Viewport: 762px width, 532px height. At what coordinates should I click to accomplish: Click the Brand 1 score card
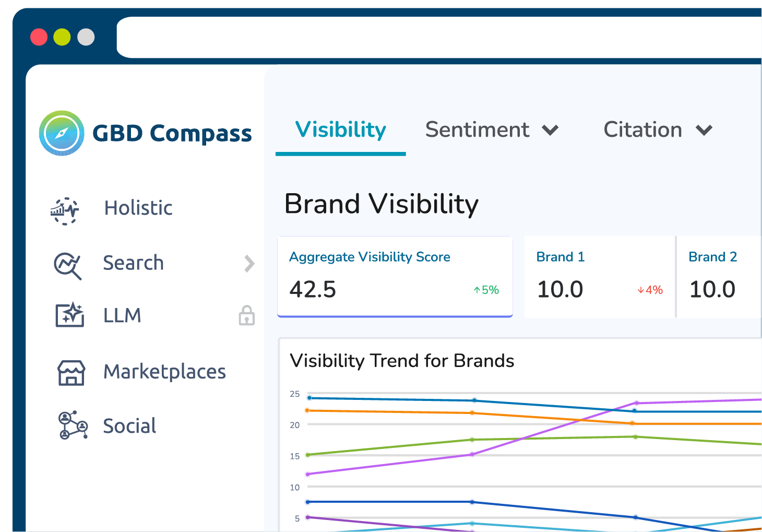click(599, 276)
